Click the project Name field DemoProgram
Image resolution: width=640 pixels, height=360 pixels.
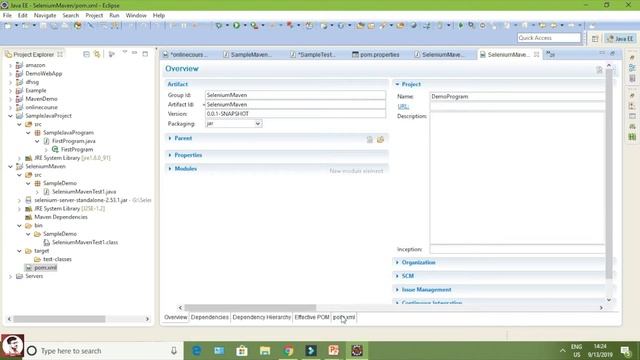(517, 96)
